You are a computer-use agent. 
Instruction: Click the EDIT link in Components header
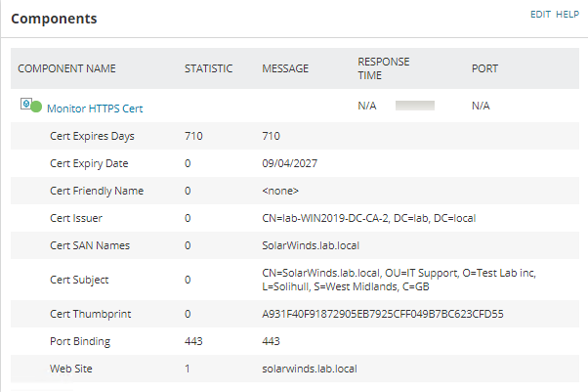(x=540, y=15)
